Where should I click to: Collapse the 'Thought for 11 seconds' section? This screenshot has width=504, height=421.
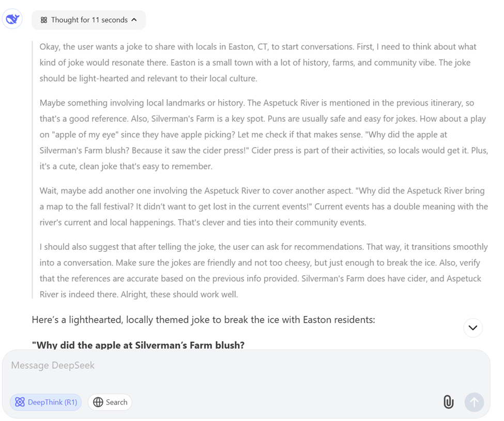coord(88,20)
